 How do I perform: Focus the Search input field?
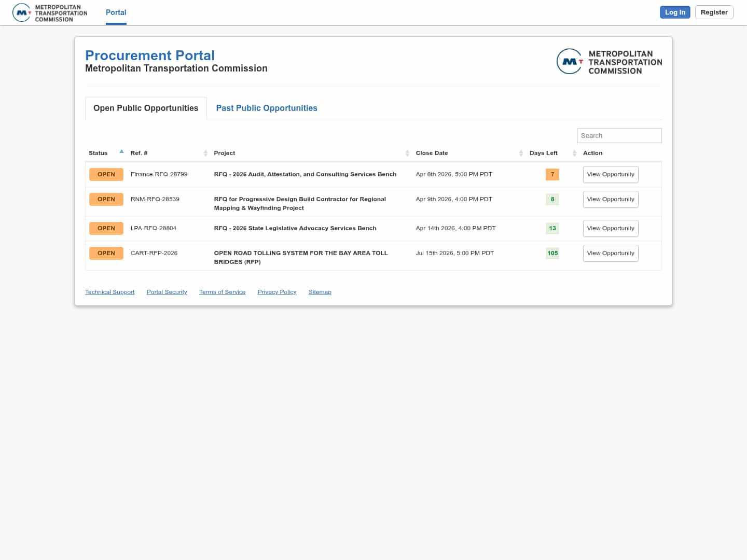point(619,135)
